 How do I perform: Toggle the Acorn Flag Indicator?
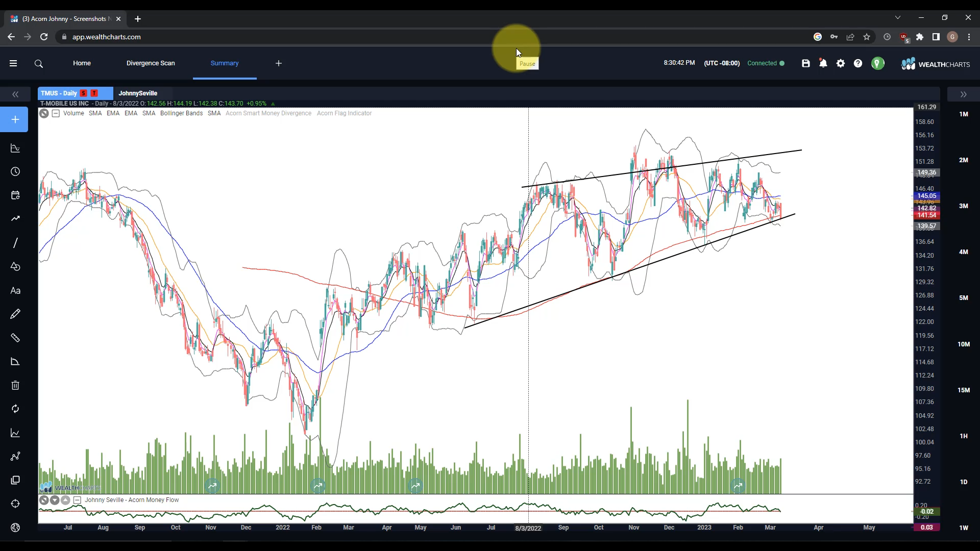pyautogui.click(x=344, y=113)
